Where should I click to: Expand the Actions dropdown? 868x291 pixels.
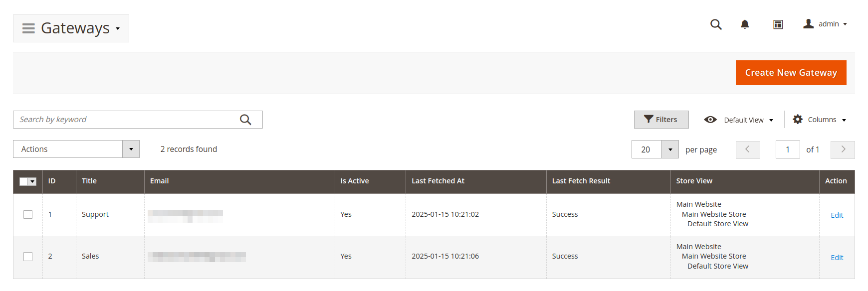[x=131, y=149]
